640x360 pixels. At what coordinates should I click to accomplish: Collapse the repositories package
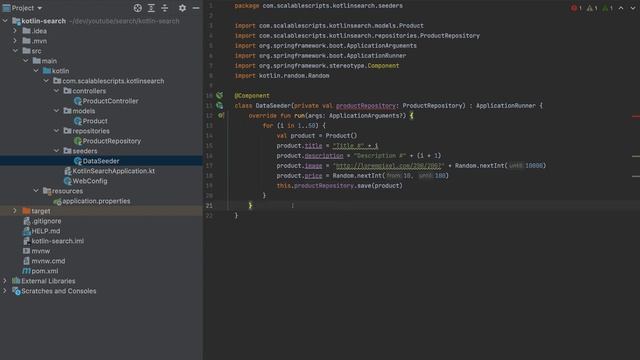point(57,131)
